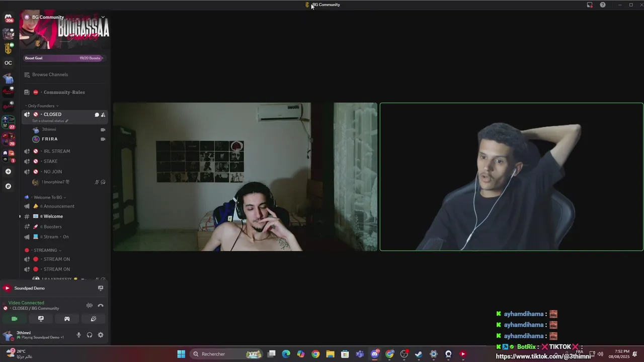Open Discord help question mark
This screenshot has height=362, width=644.
(603, 5)
